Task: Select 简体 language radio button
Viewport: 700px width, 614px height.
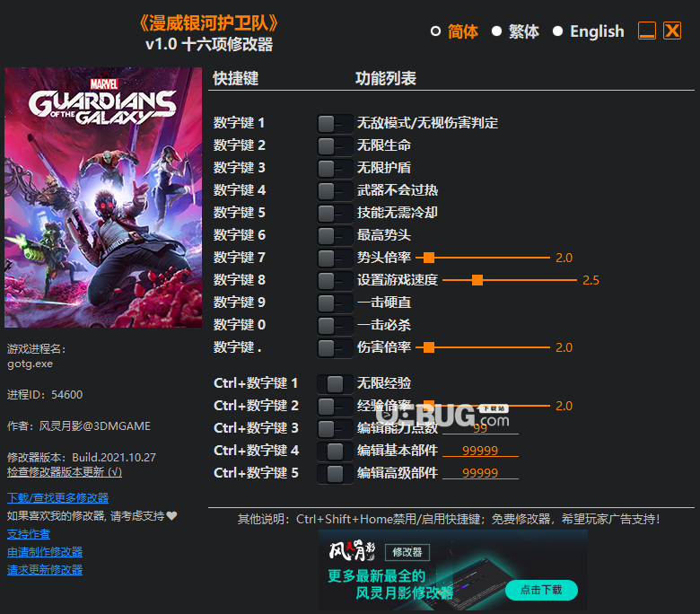Action: (x=435, y=31)
